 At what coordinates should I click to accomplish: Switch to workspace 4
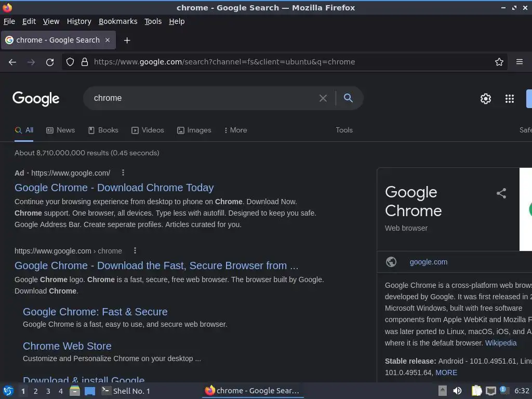coord(61,391)
